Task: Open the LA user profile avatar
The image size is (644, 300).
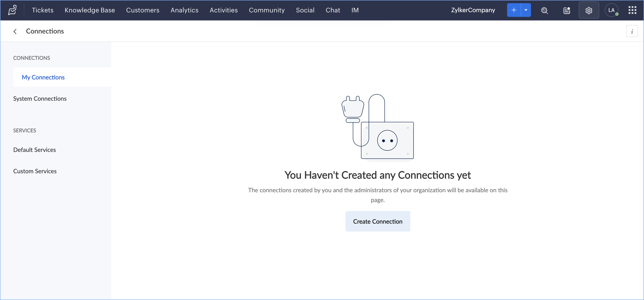Action: click(611, 10)
